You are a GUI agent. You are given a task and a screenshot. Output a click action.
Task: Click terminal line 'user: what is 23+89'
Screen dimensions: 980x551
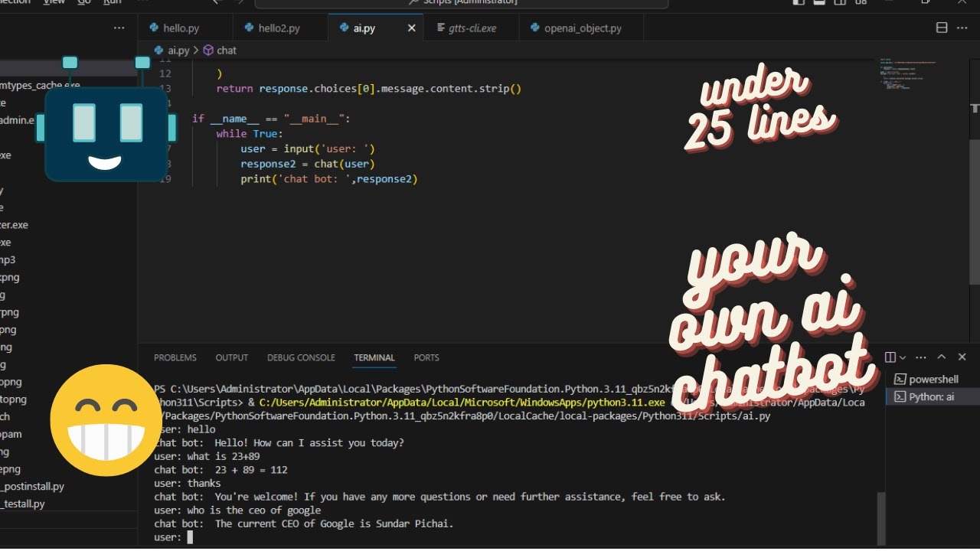[x=207, y=457]
